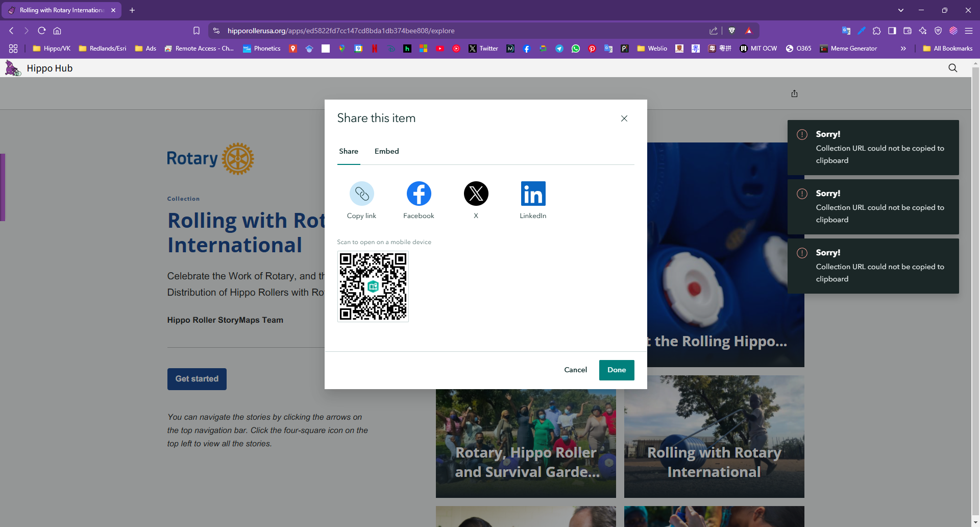Open the Netflix bookmark icon
This screenshot has width=980, height=527.
(x=375, y=49)
